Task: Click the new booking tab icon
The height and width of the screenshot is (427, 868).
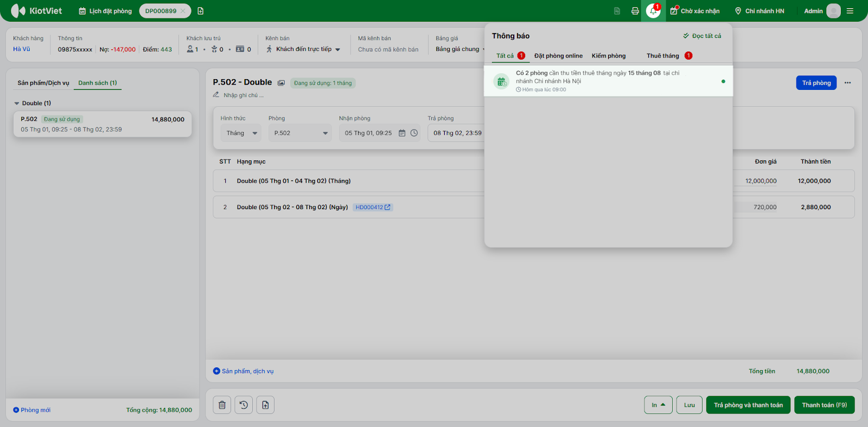Action: click(201, 11)
